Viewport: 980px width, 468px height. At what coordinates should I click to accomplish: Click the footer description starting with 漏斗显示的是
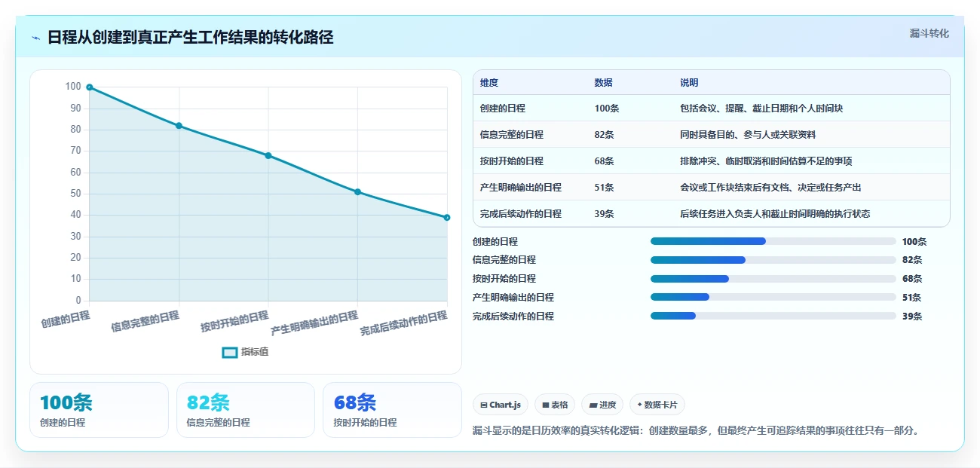point(696,430)
